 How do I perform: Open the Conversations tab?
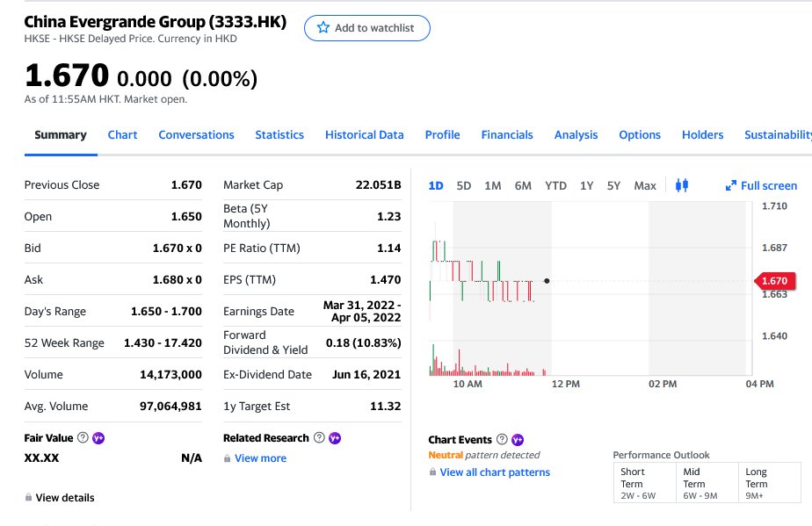(196, 135)
